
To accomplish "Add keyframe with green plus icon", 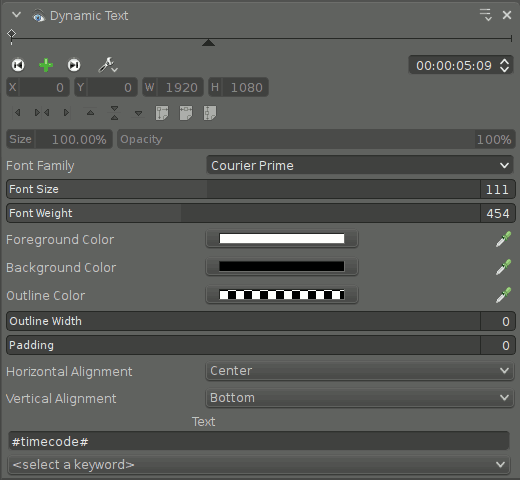I will click(x=46, y=65).
